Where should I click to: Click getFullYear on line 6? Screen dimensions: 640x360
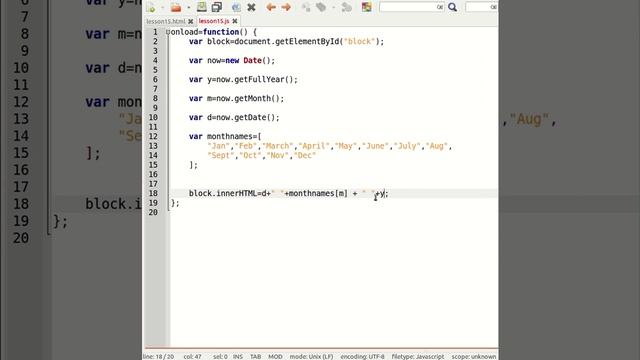pyautogui.click(x=261, y=79)
